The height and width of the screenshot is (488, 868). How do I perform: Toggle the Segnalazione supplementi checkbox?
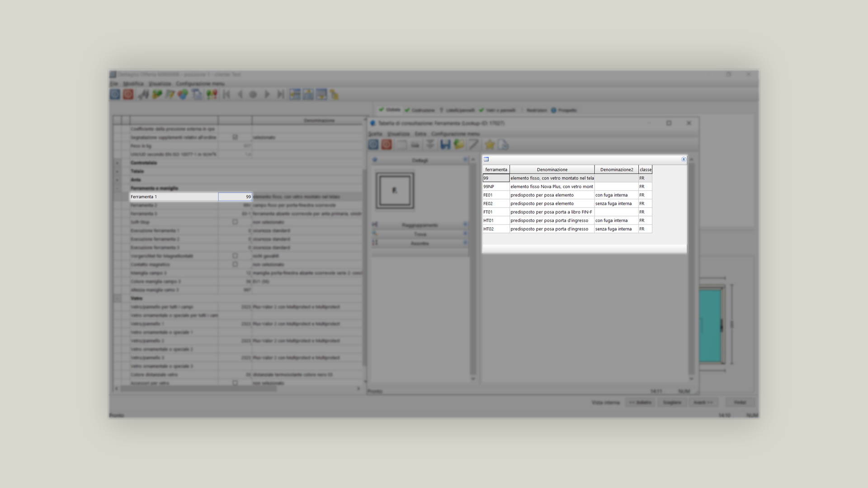tap(235, 137)
